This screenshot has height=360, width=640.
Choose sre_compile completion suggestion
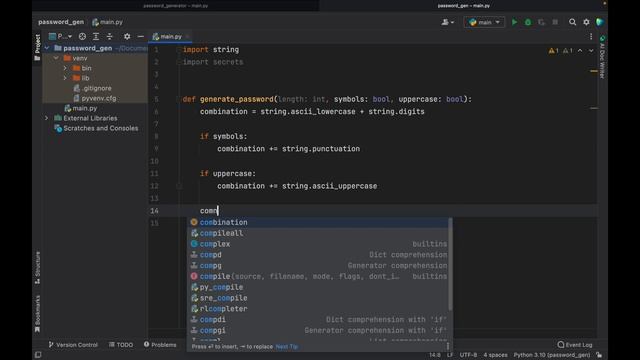(x=318, y=298)
